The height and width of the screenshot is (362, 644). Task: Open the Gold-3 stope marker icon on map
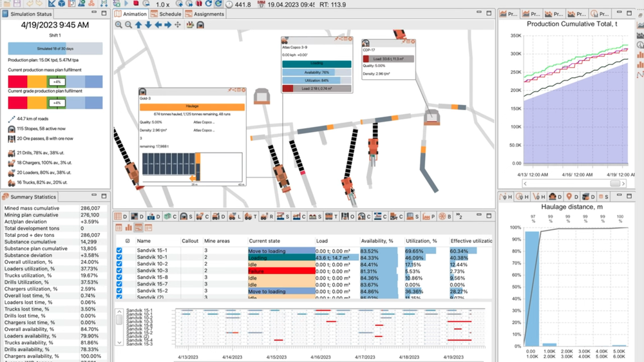(x=142, y=91)
